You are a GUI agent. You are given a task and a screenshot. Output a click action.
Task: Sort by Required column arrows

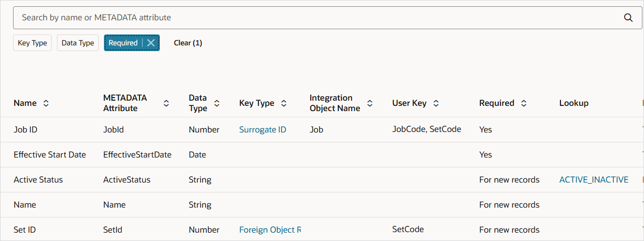[x=523, y=103]
